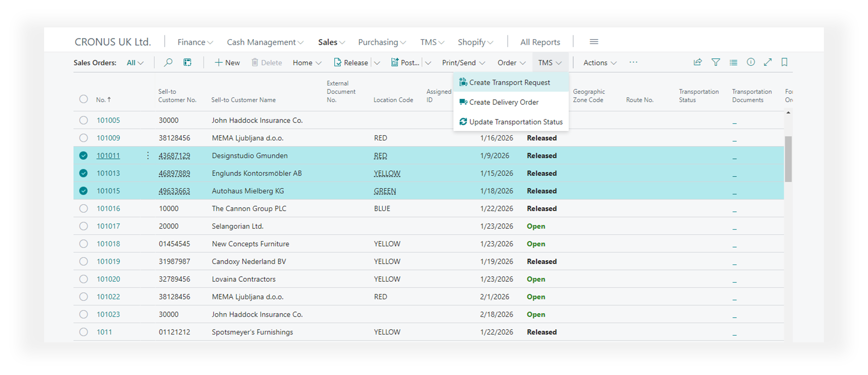Expand the Finance menu dropdown
The height and width of the screenshot is (375, 868).
coord(195,42)
